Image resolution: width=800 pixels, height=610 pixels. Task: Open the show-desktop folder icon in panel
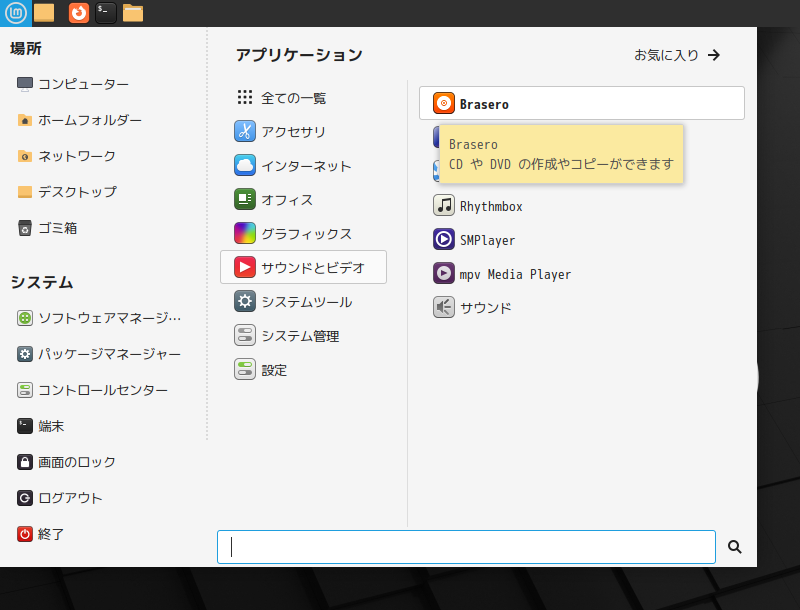44,13
